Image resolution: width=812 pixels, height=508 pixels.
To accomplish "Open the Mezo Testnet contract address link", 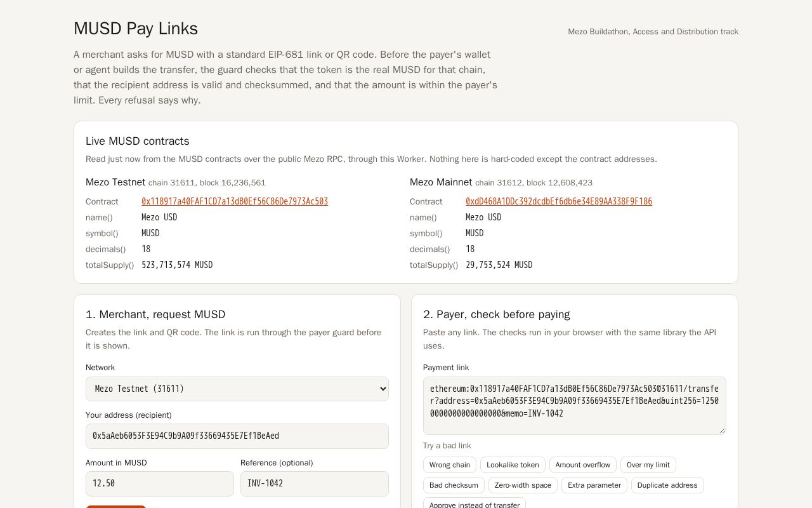I will point(235,201).
